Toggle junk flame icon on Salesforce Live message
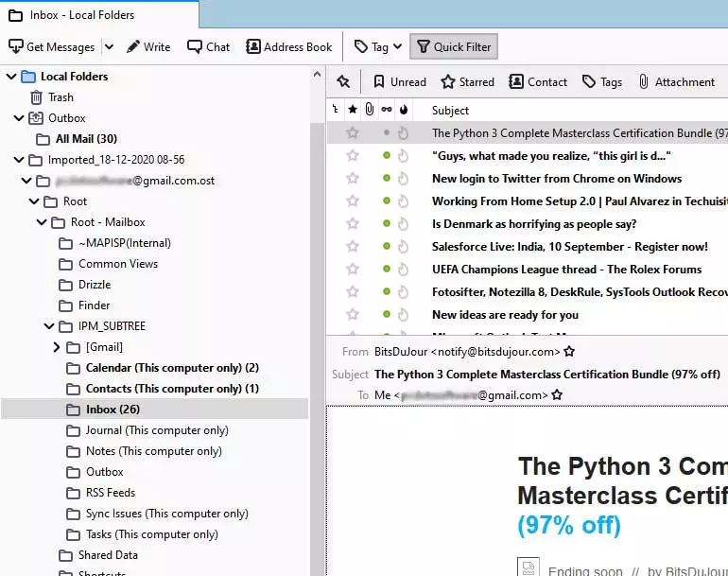The height and width of the screenshot is (576, 728). tap(403, 247)
